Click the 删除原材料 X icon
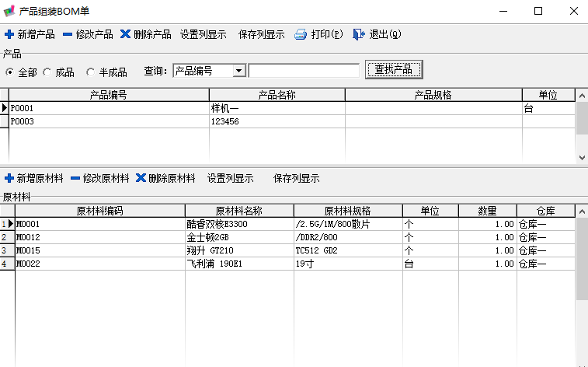This screenshot has height=367, width=588. (x=141, y=178)
